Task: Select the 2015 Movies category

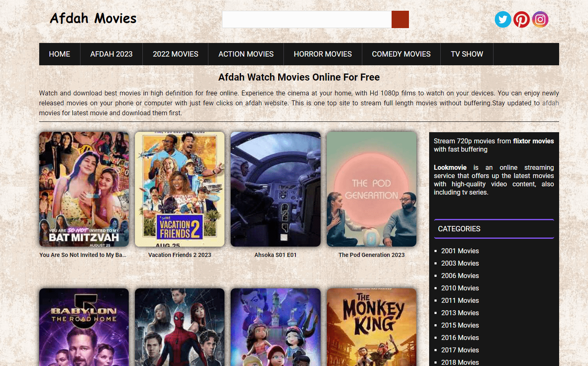Action: tap(460, 325)
